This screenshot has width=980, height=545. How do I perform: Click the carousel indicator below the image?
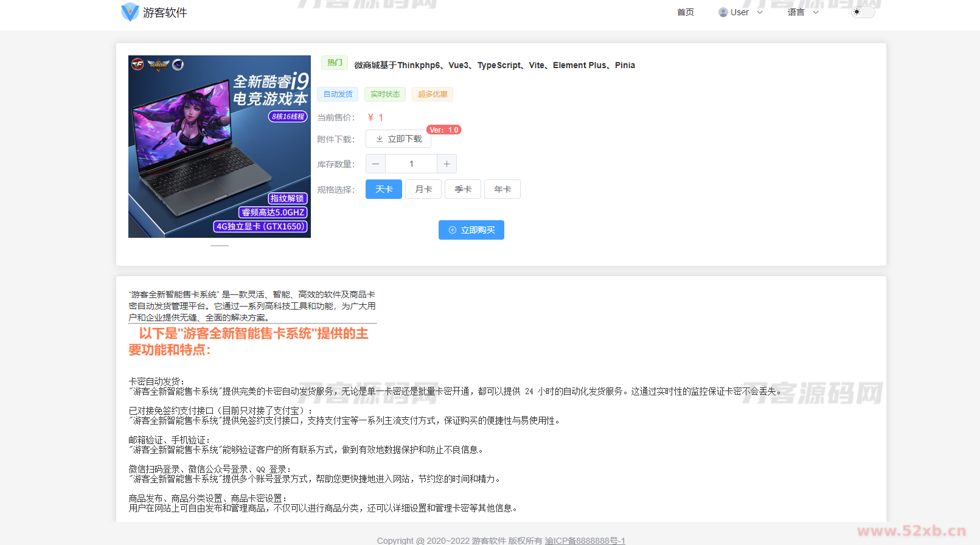(220, 246)
